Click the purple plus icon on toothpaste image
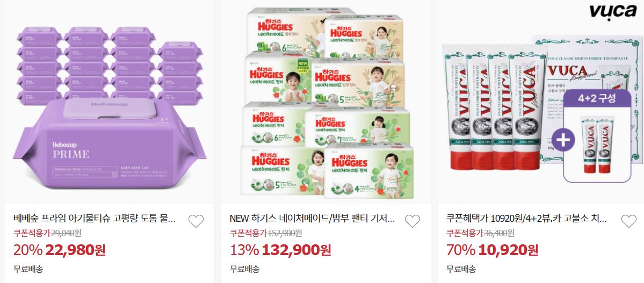The height and width of the screenshot is (283, 644). [x=563, y=140]
